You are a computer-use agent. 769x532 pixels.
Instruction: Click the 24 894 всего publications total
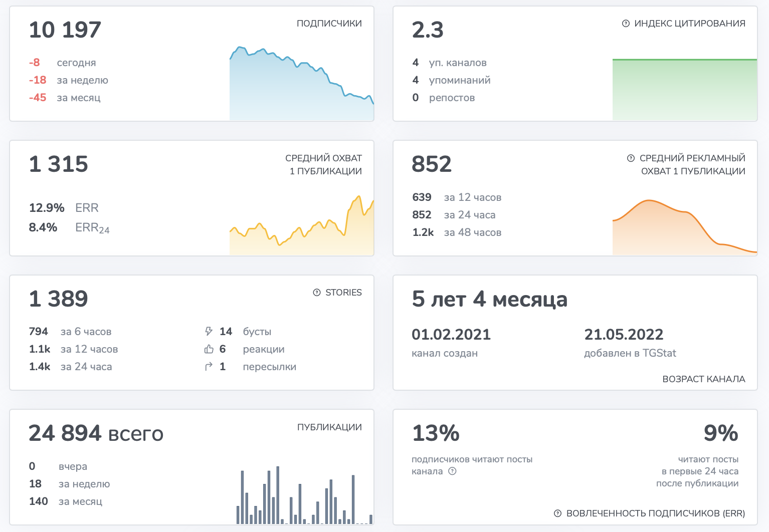click(x=96, y=433)
